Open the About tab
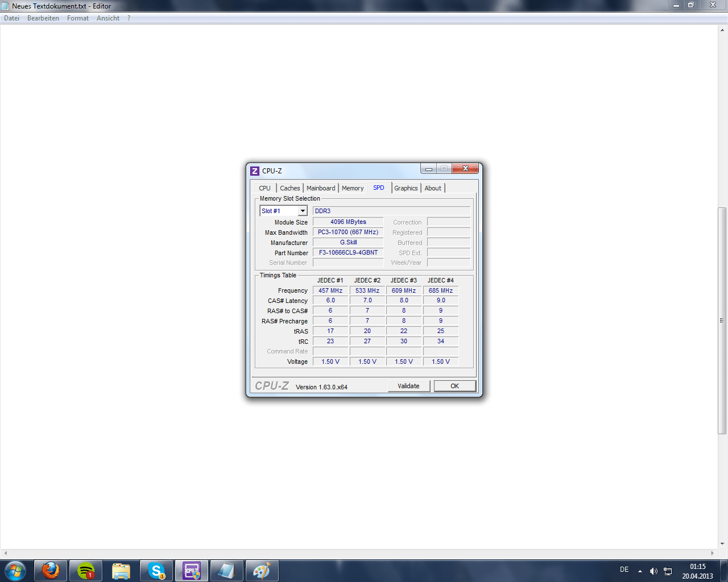728x582 pixels. (433, 188)
